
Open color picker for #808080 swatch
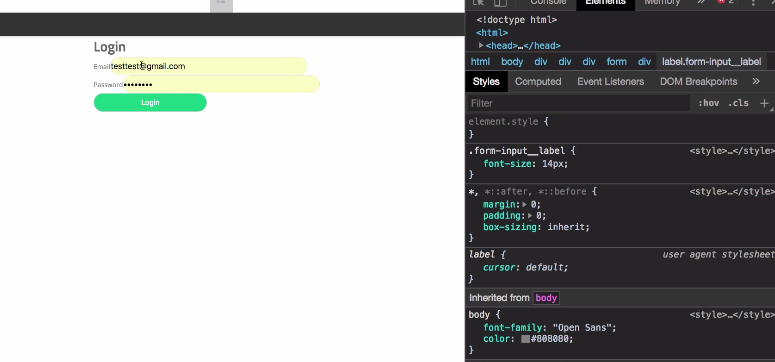(525, 339)
